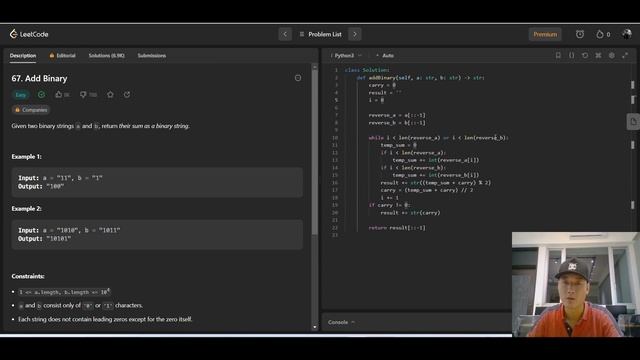The width and height of the screenshot is (640, 360).
Task: Open the notes icon on right edge
Action: 633,122
